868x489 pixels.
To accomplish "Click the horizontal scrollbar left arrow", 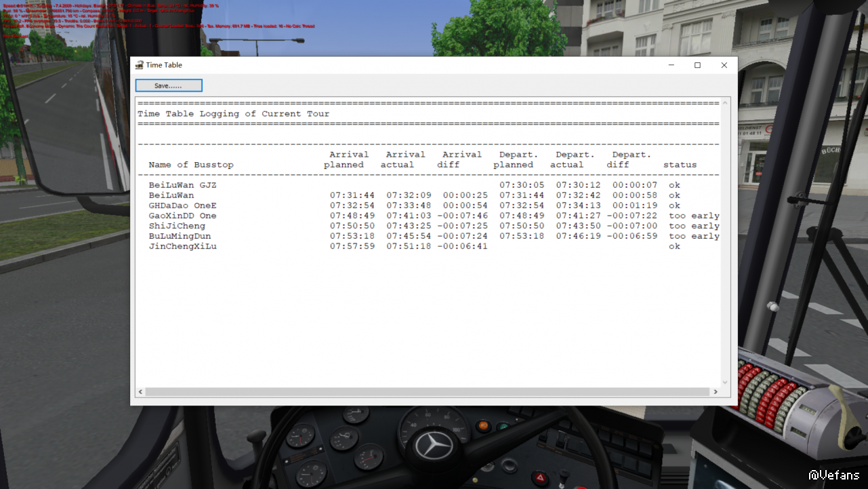I will coord(141,392).
